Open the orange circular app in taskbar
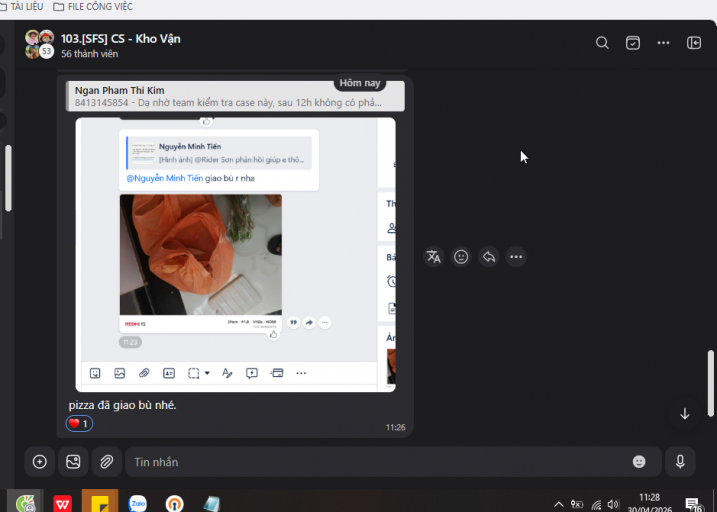This screenshot has width=717, height=512. tap(175, 503)
